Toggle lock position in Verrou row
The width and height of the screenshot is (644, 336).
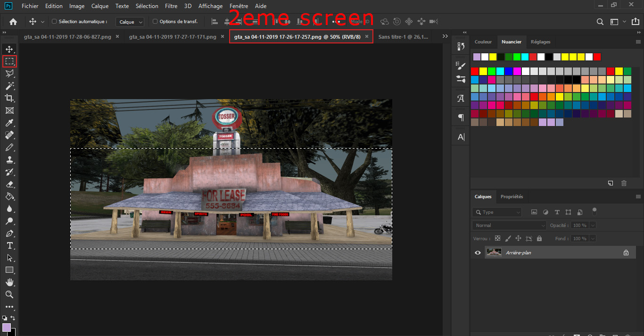point(518,239)
